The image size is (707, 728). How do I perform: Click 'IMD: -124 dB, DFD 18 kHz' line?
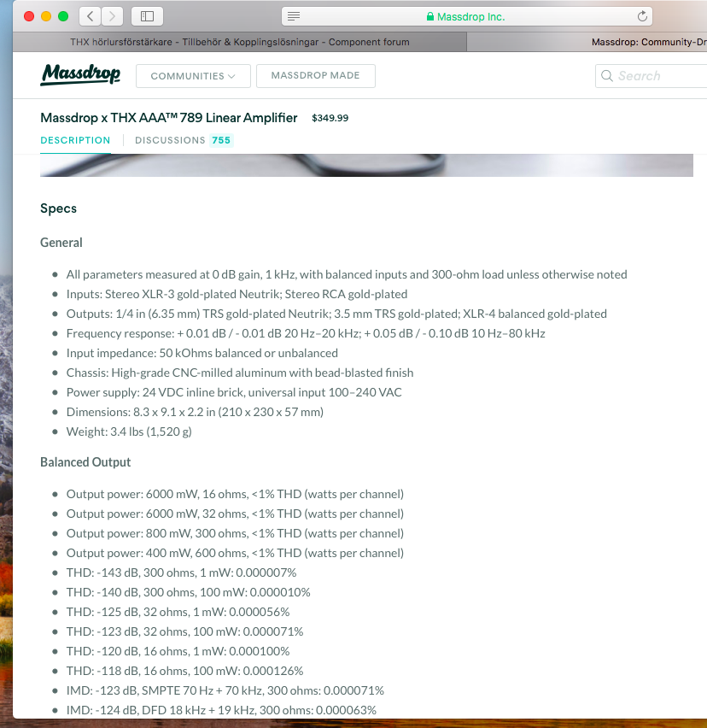(221, 710)
